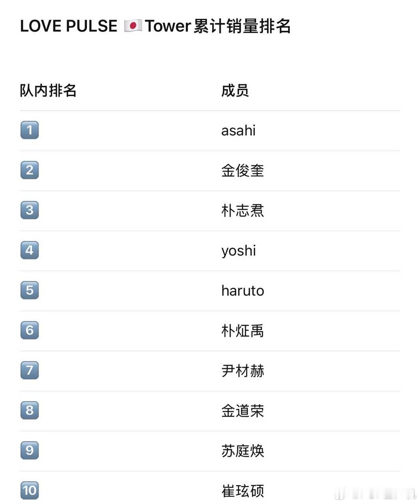Select the member name asahi
Screen dimensions: 420x504
[x=239, y=130]
